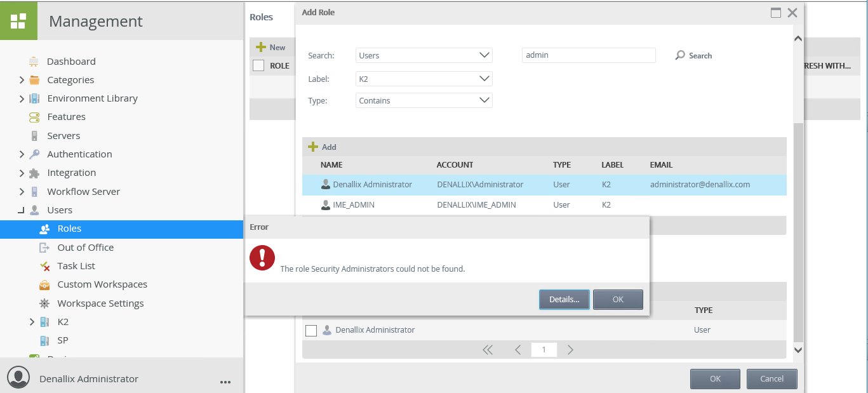This screenshot has width=868, height=393.
Task: Click the Search button text
Action: (700, 56)
